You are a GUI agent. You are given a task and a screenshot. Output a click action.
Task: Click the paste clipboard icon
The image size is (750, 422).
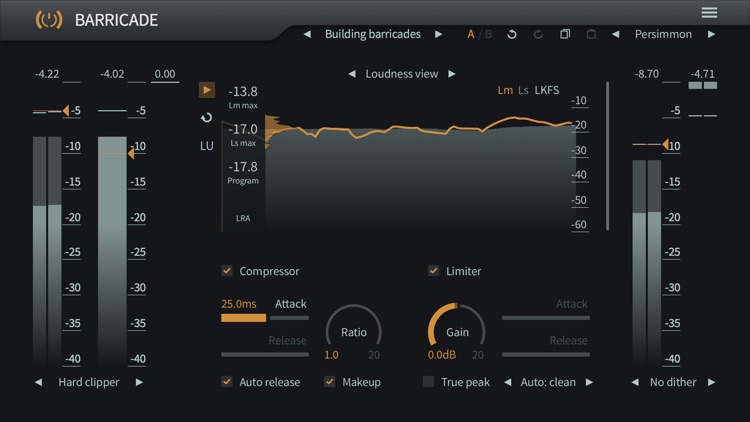pyautogui.click(x=591, y=34)
